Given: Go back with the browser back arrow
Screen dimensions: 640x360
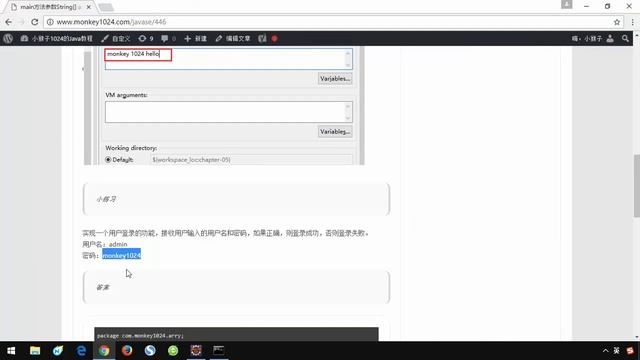Looking at the screenshot, I should [x=9, y=22].
